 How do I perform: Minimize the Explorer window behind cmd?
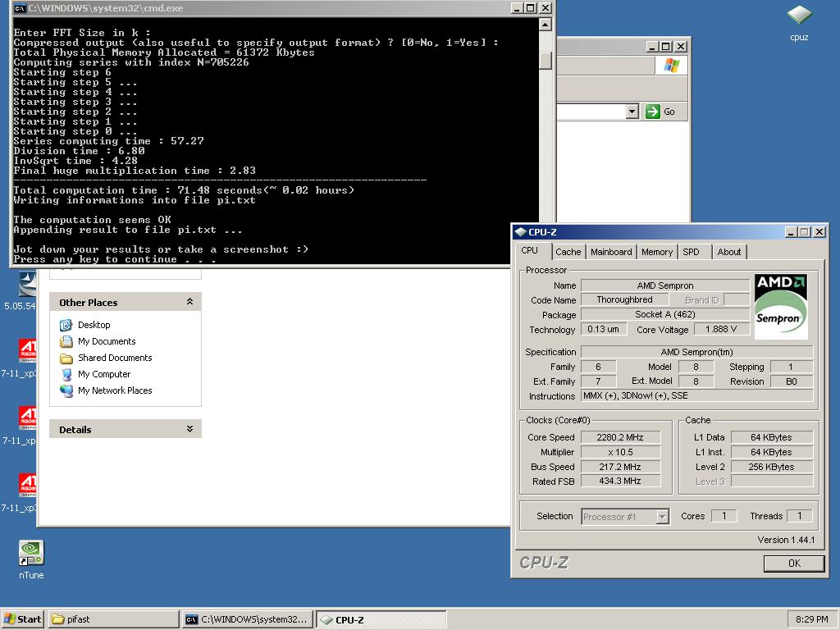pyautogui.click(x=651, y=47)
